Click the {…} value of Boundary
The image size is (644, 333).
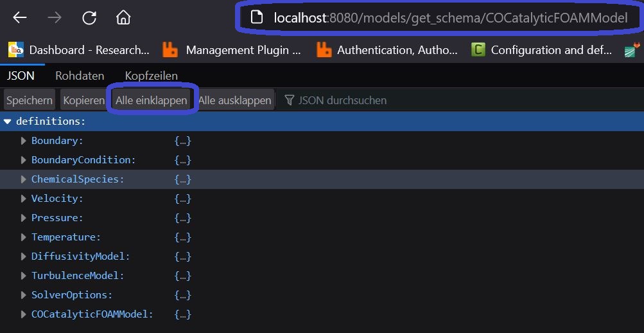(183, 141)
